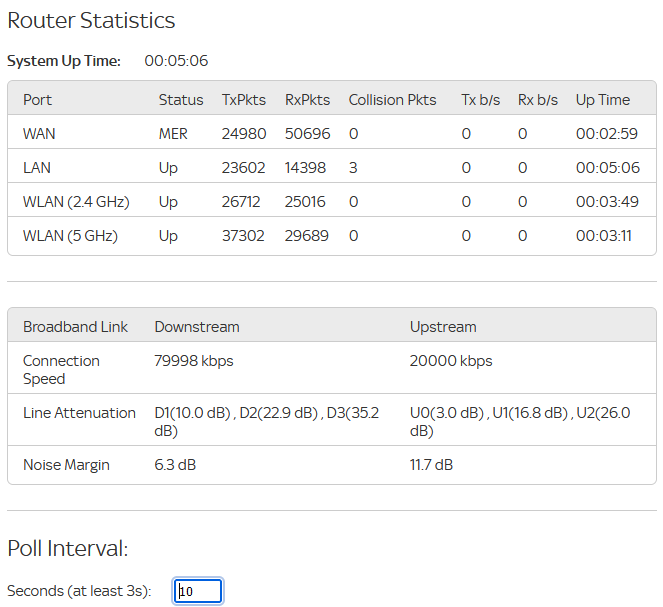
Task: Click the WAN port row label
Action: [x=39, y=134]
